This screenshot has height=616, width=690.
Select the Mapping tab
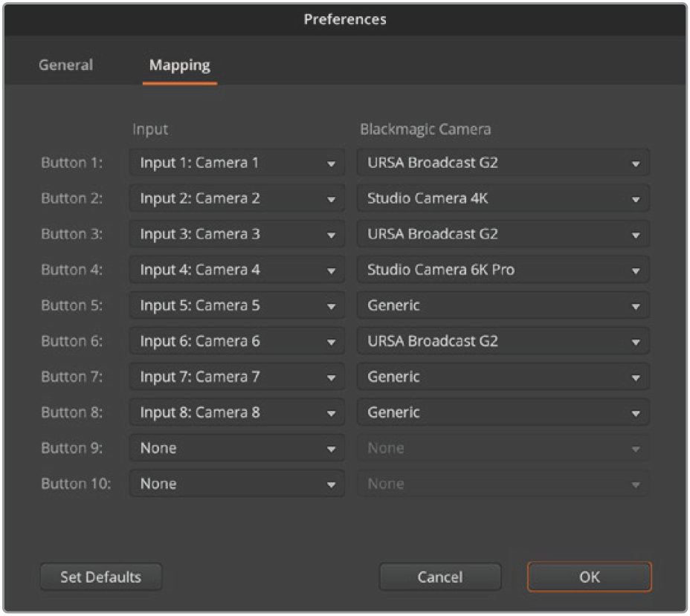(x=179, y=65)
